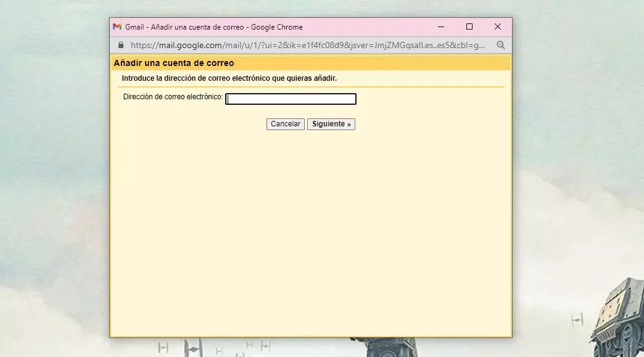The width and height of the screenshot is (644, 357).
Task: Click the zoom magnifier icon in address bar
Action: [500, 45]
